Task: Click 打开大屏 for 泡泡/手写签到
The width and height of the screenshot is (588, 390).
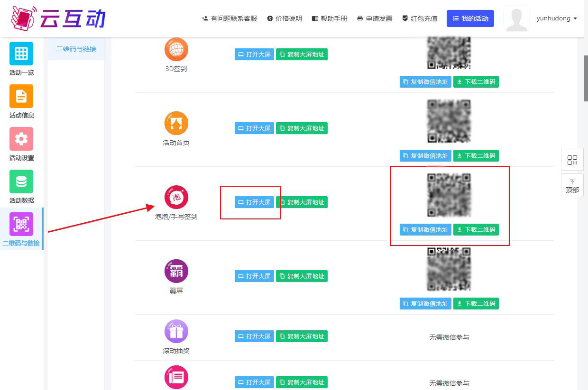Action: tap(254, 202)
